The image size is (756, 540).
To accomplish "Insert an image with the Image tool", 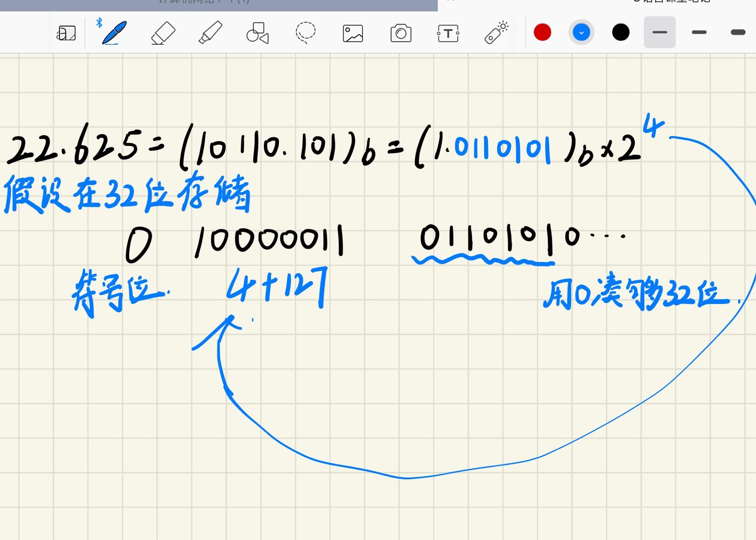I will (353, 33).
